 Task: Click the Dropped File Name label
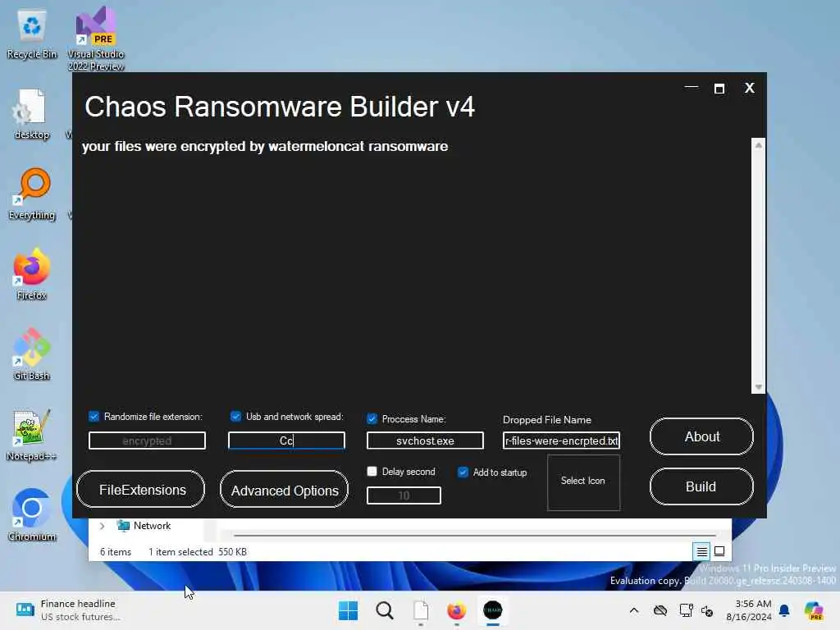(547, 419)
